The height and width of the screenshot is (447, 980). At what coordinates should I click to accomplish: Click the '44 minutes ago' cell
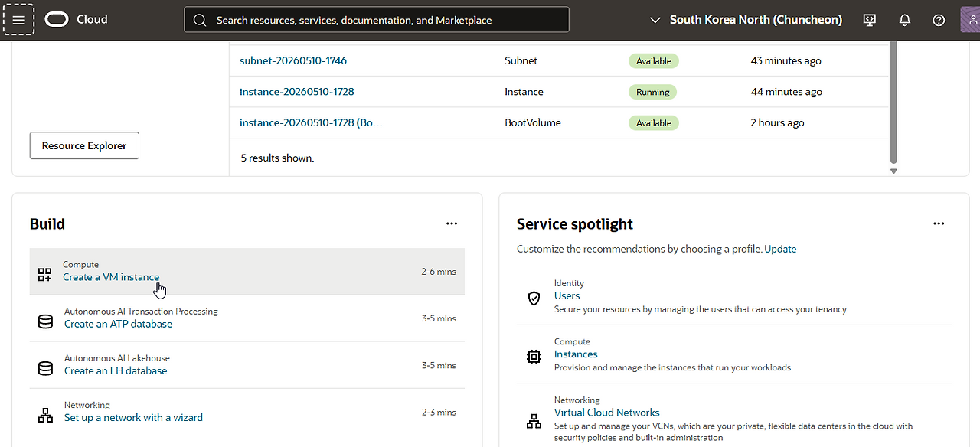pos(786,92)
